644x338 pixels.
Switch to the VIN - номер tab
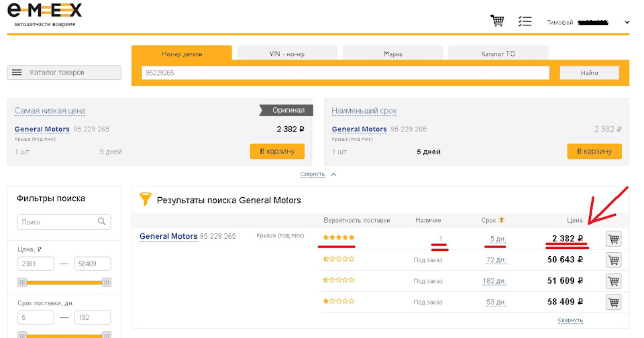point(287,54)
